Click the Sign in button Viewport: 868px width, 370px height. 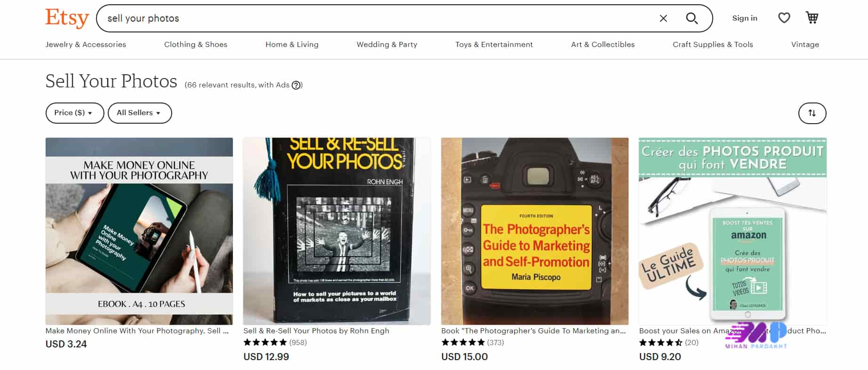click(x=744, y=18)
